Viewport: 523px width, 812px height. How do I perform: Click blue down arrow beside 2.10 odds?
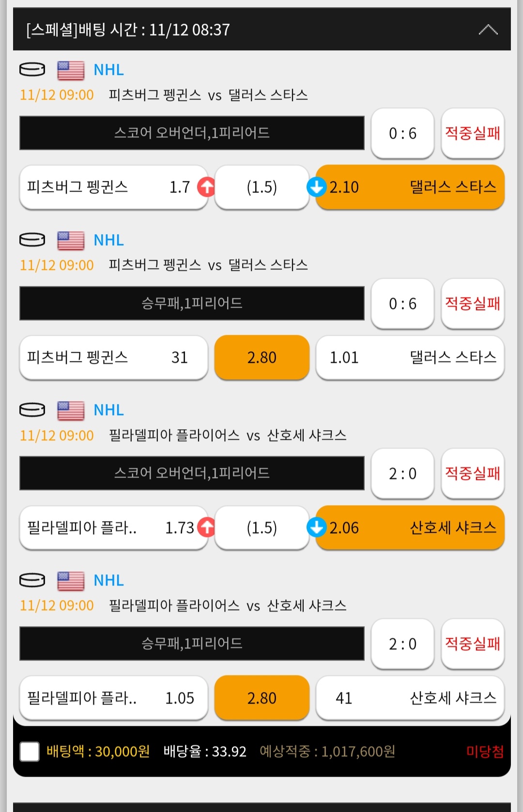(x=316, y=187)
